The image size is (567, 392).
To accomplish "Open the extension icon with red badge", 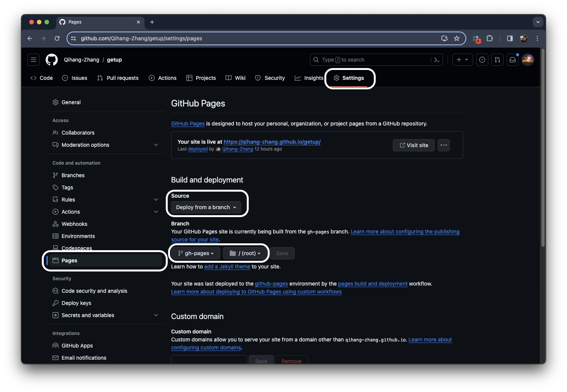I will point(476,39).
